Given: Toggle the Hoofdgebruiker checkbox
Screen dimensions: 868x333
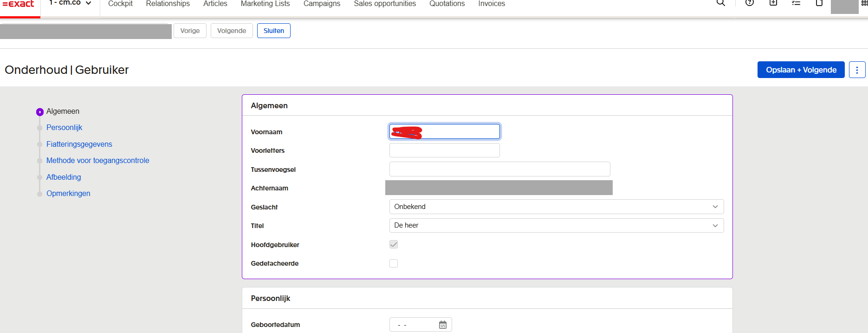Looking at the screenshot, I should pos(394,244).
